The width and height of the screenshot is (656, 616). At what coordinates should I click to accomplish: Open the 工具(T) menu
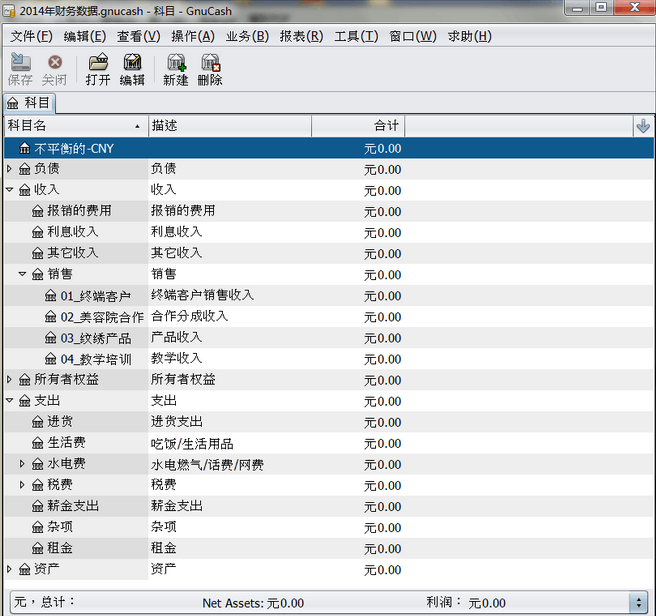tap(356, 36)
